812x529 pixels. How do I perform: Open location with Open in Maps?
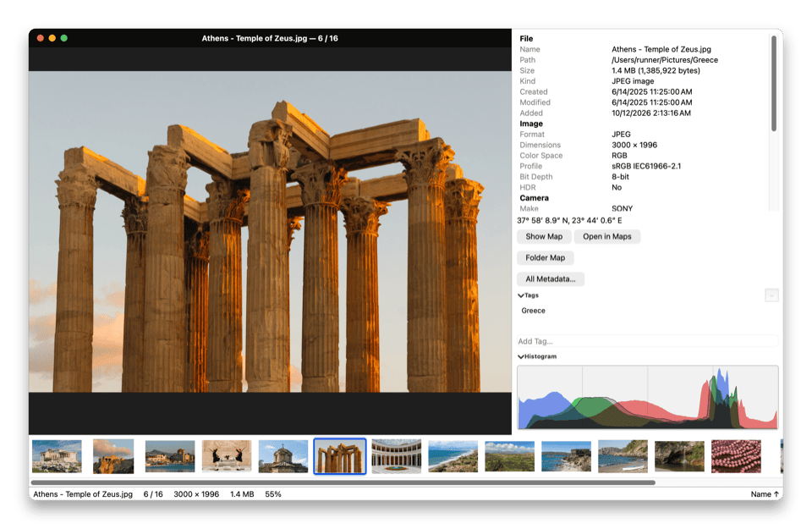point(607,237)
